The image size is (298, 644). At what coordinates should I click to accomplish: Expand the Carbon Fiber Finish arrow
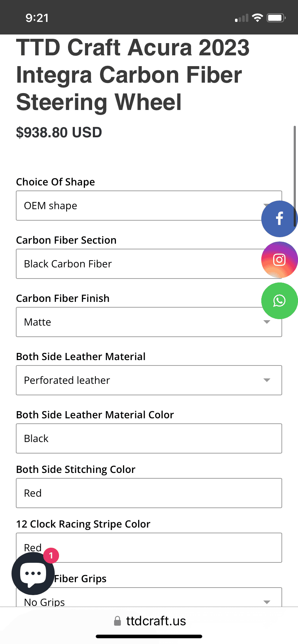coord(267,322)
